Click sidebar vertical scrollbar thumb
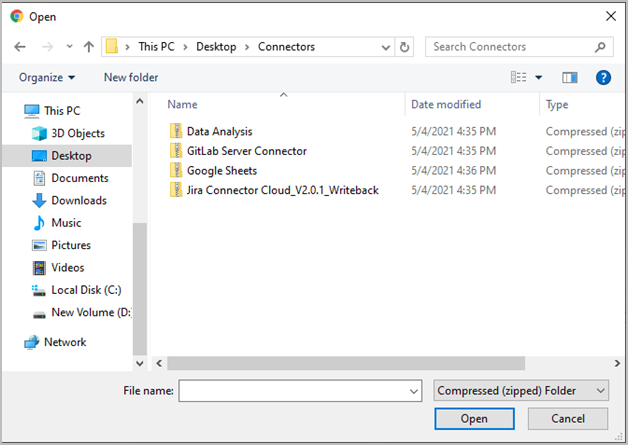The width and height of the screenshot is (628, 445). [x=140, y=289]
